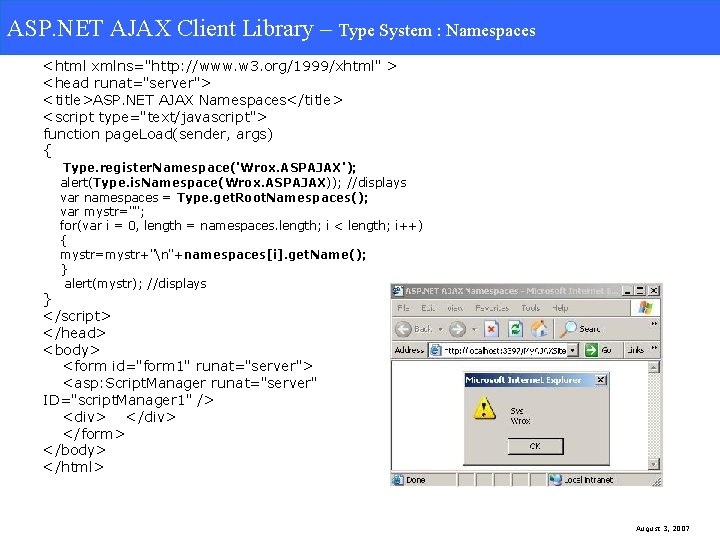This screenshot has width=720, height=540.
Task: Click the Type.registerNamespace('Wrox.ASPAJAX') code line
Action: pyautogui.click(x=209, y=167)
